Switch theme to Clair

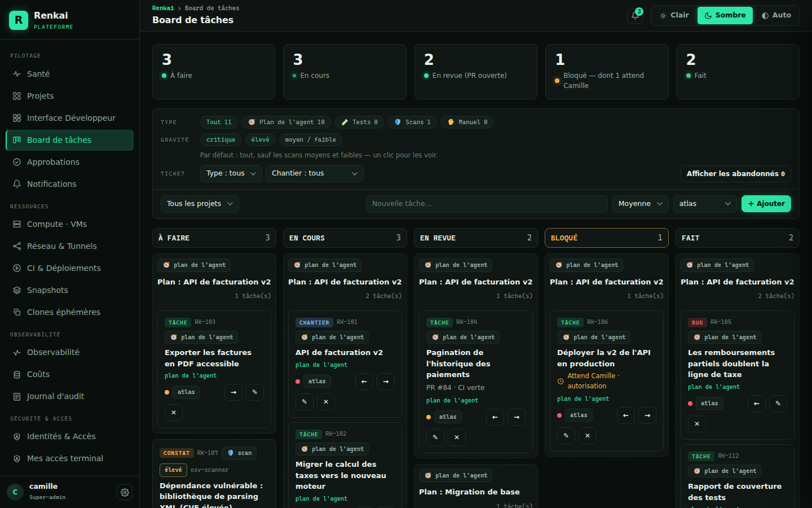(674, 15)
